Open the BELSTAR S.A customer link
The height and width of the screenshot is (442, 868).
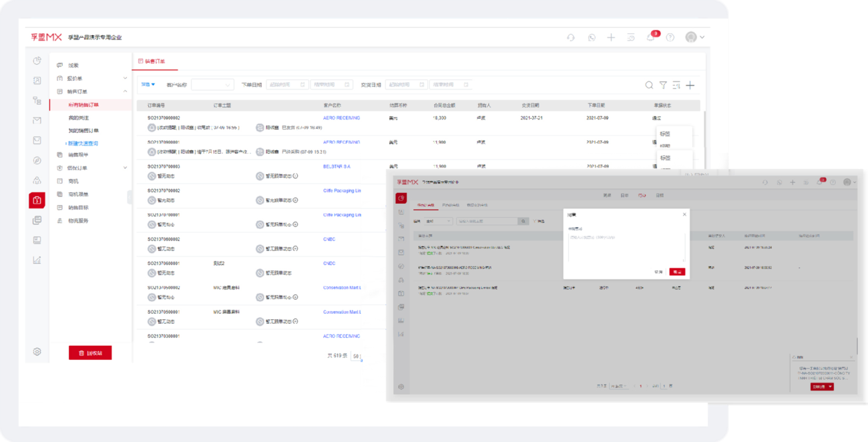pyautogui.click(x=337, y=166)
